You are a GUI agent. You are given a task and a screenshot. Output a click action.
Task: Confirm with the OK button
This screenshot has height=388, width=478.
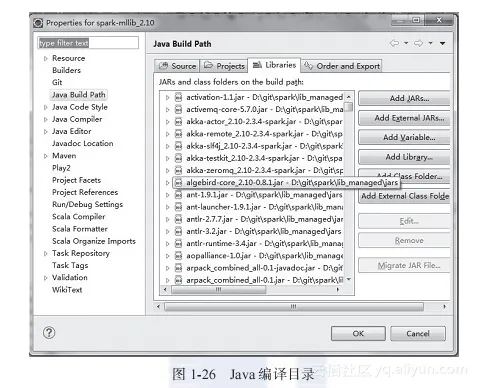pos(358,333)
